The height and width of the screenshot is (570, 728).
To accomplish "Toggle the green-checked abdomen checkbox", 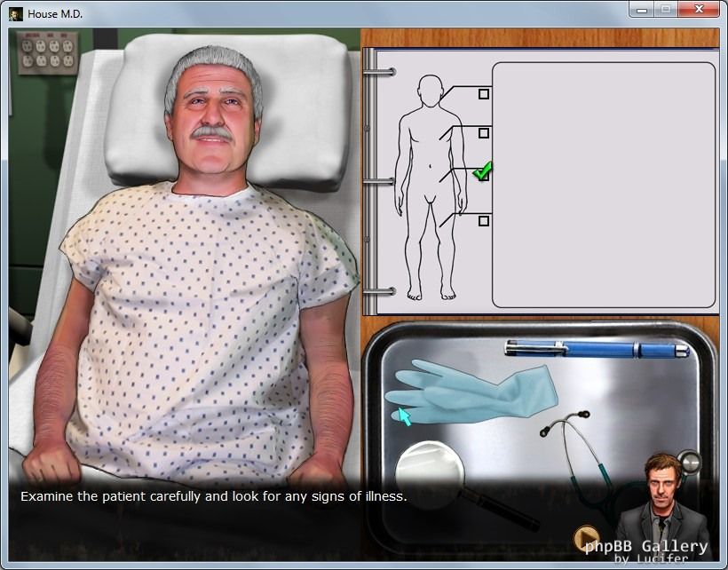I will click(483, 173).
